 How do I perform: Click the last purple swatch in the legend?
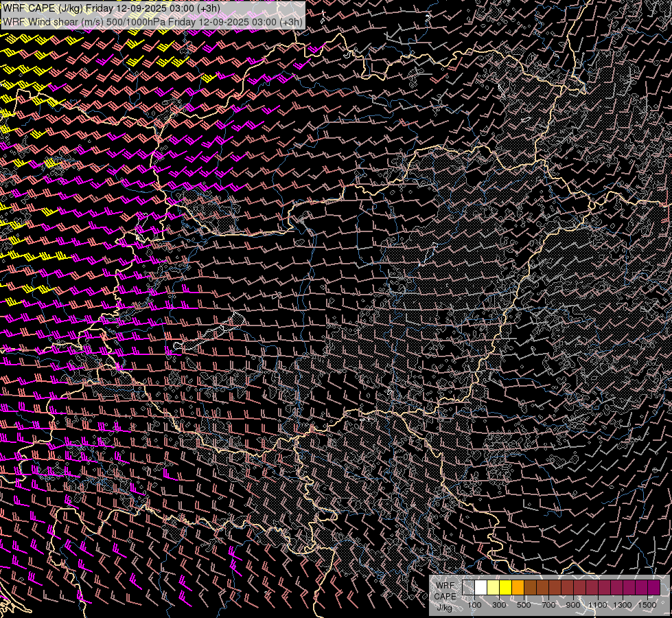tap(653, 587)
